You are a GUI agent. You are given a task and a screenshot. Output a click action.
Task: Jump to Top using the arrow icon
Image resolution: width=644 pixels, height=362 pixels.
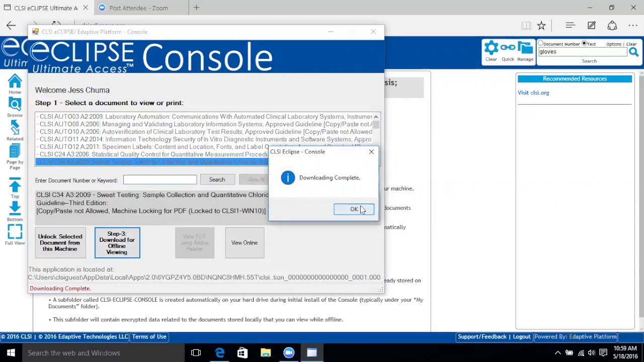pos(15,188)
